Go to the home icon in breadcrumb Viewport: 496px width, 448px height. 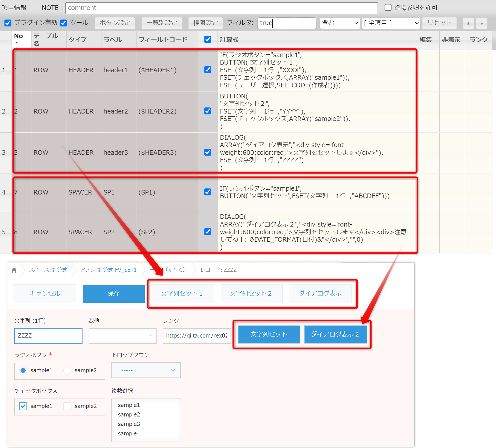(x=14, y=270)
